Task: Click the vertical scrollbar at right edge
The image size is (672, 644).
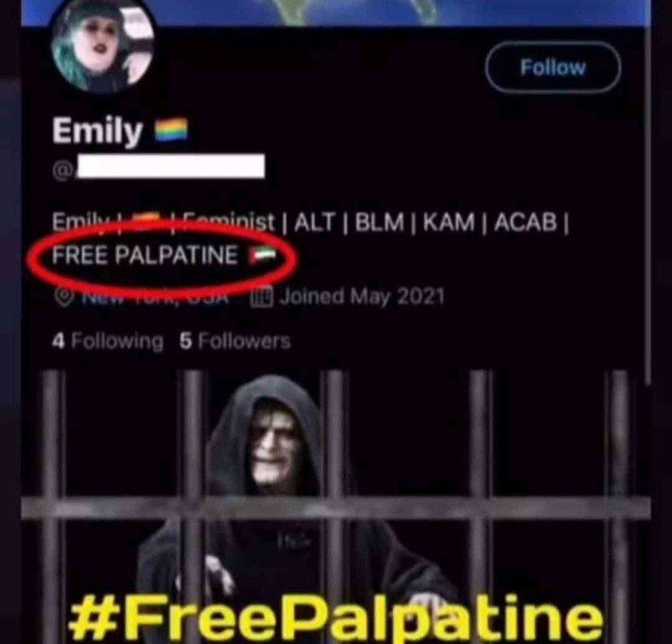Action: pos(648,193)
